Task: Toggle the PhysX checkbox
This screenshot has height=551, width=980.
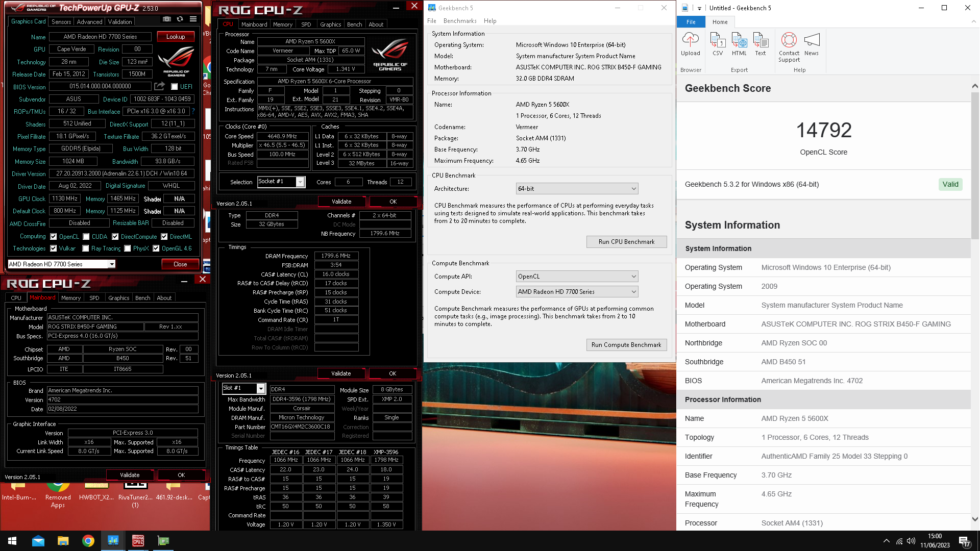Action: pyautogui.click(x=128, y=248)
